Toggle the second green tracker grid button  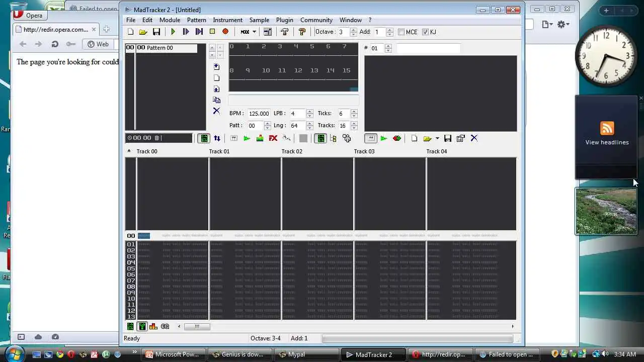tap(320, 138)
